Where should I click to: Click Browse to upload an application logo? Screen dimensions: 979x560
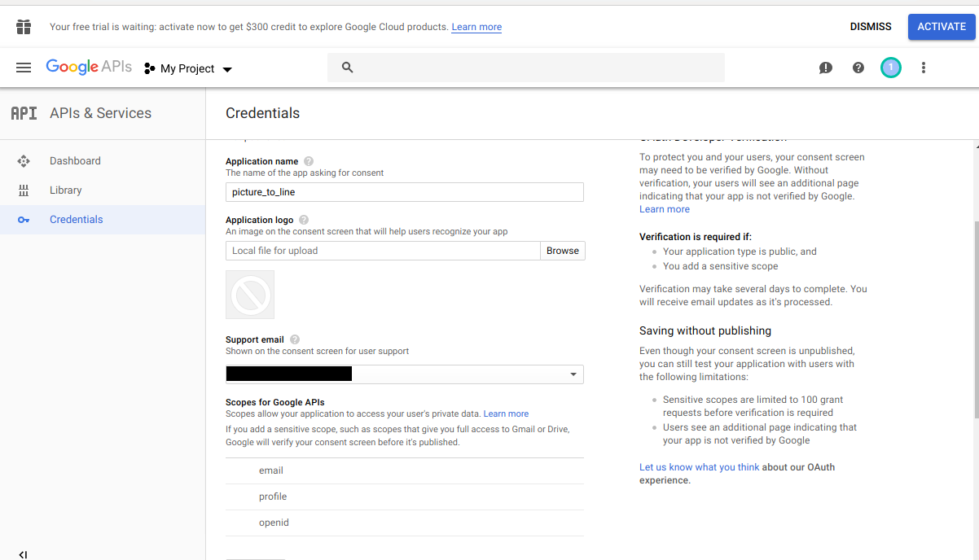562,250
